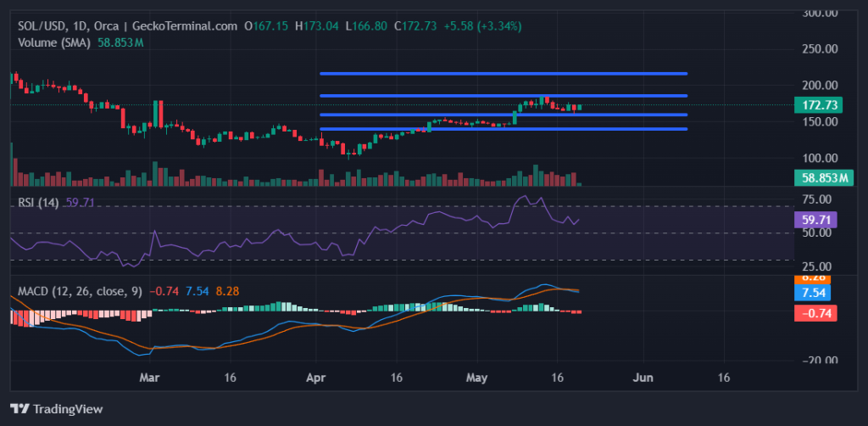Click the May label on time axis
This screenshot has height=426, width=868.
click(477, 378)
